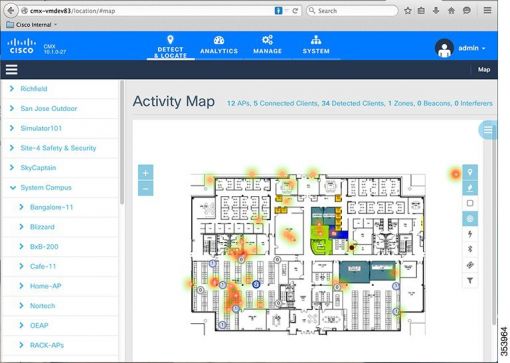This screenshot has width=510, height=363.
Task: Show interferers with the lightning icon
Action: [470, 234]
